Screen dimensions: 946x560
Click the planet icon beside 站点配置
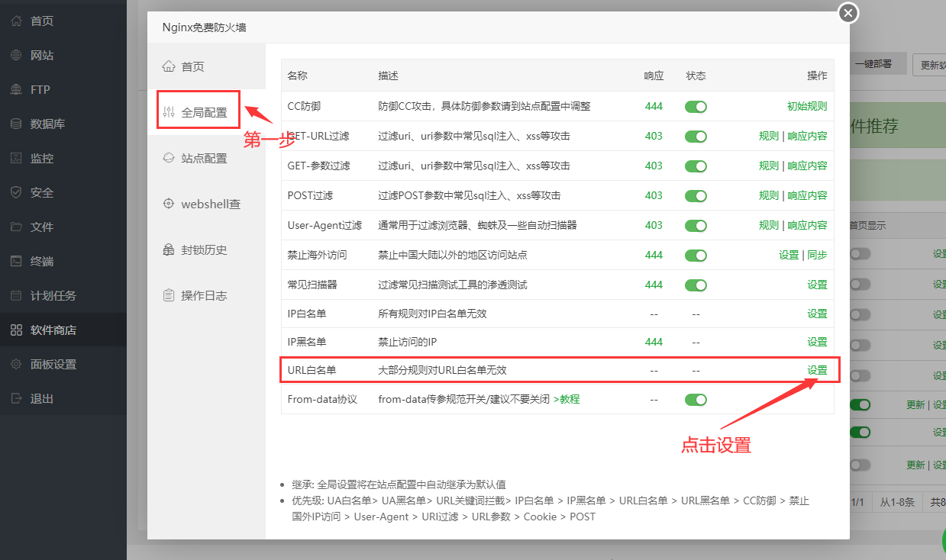[x=169, y=158]
